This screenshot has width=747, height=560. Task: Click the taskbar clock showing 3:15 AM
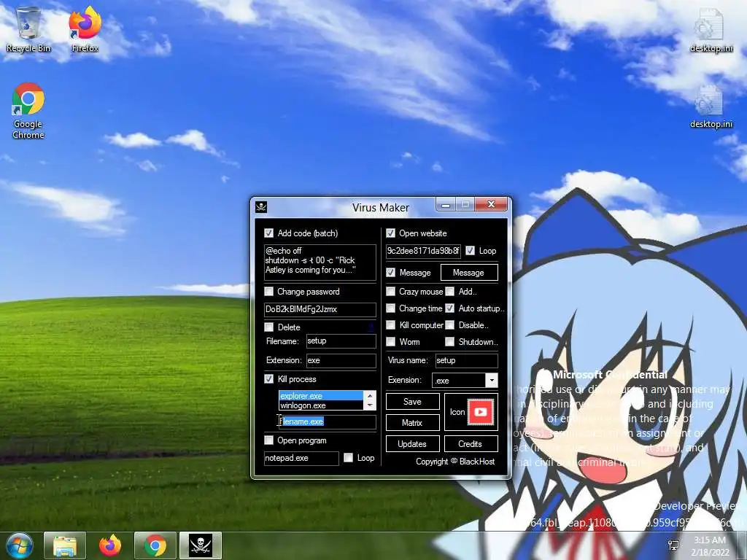[x=710, y=546]
